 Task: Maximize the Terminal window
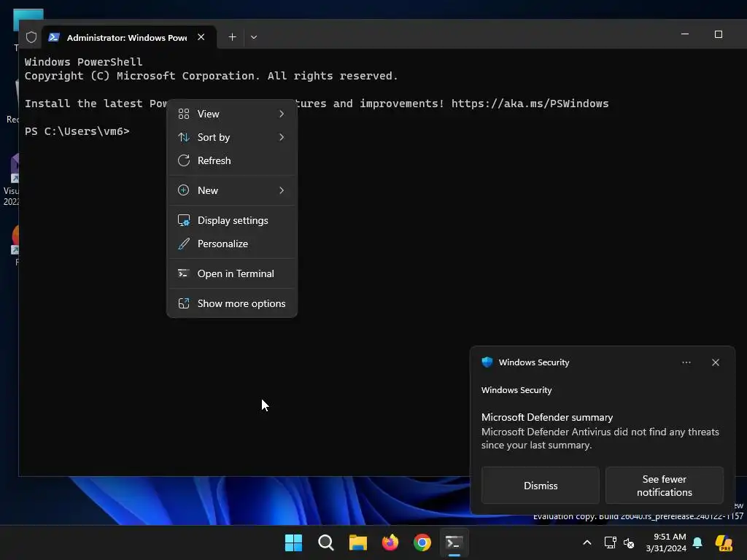coord(719,34)
